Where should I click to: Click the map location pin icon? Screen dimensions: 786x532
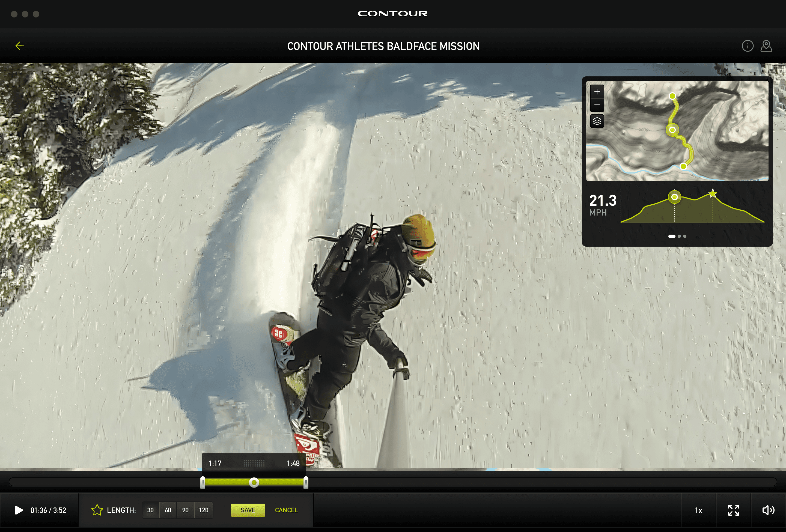(766, 46)
